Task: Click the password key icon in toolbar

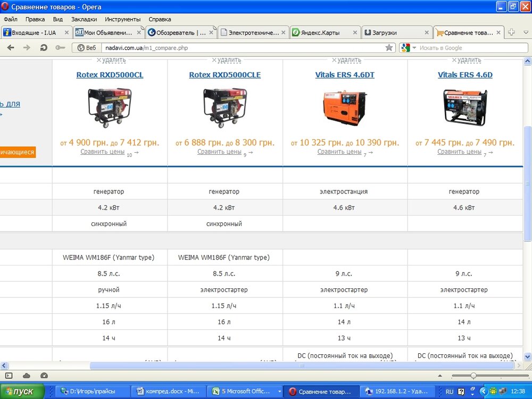Action: click(60, 47)
